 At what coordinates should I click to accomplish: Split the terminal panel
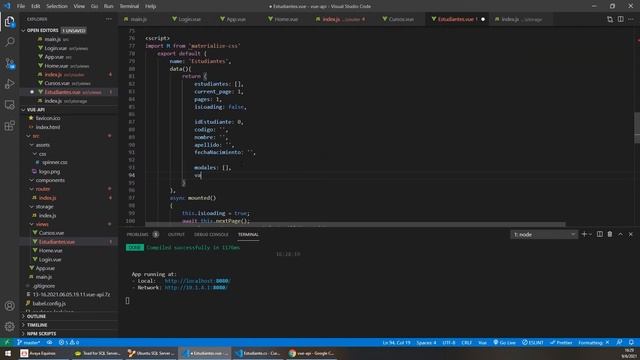click(x=600, y=234)
